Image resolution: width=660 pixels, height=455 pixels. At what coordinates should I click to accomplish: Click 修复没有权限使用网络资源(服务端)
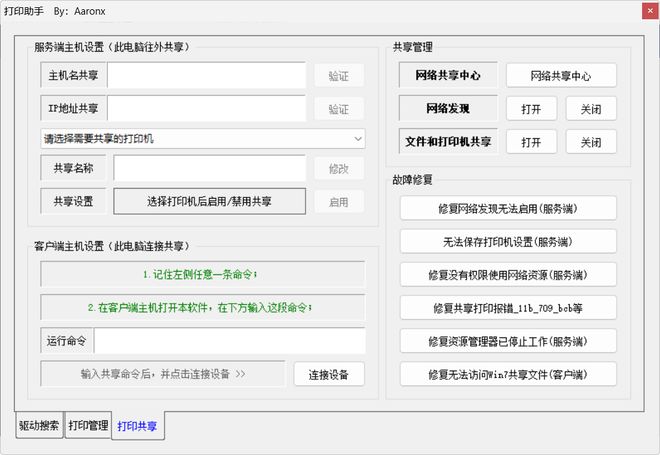click(x=508, y=274)
